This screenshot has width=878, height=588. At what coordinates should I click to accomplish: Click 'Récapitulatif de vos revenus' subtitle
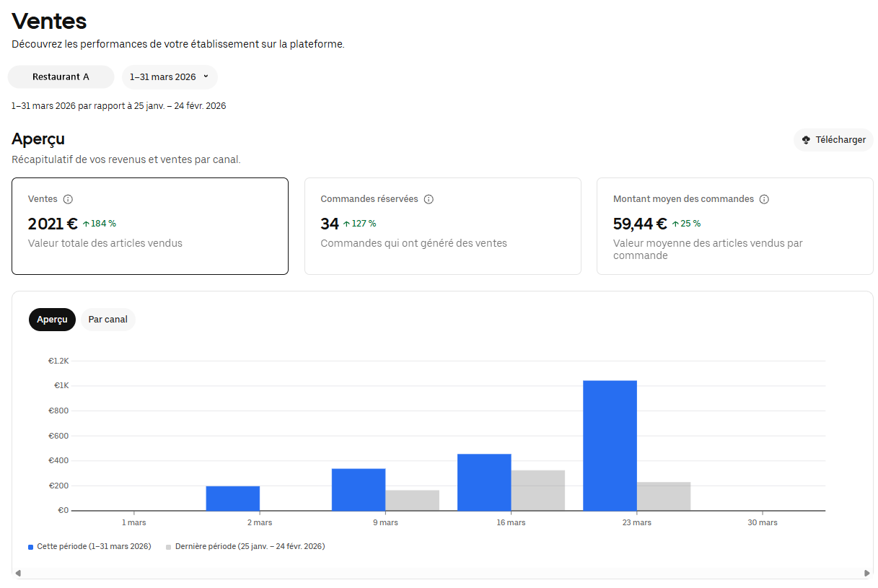[126, 159]
